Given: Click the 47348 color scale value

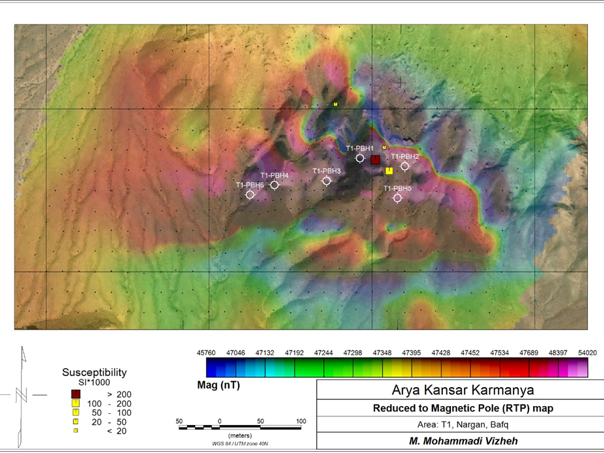Looking at the screenshot, I should 382,353.
